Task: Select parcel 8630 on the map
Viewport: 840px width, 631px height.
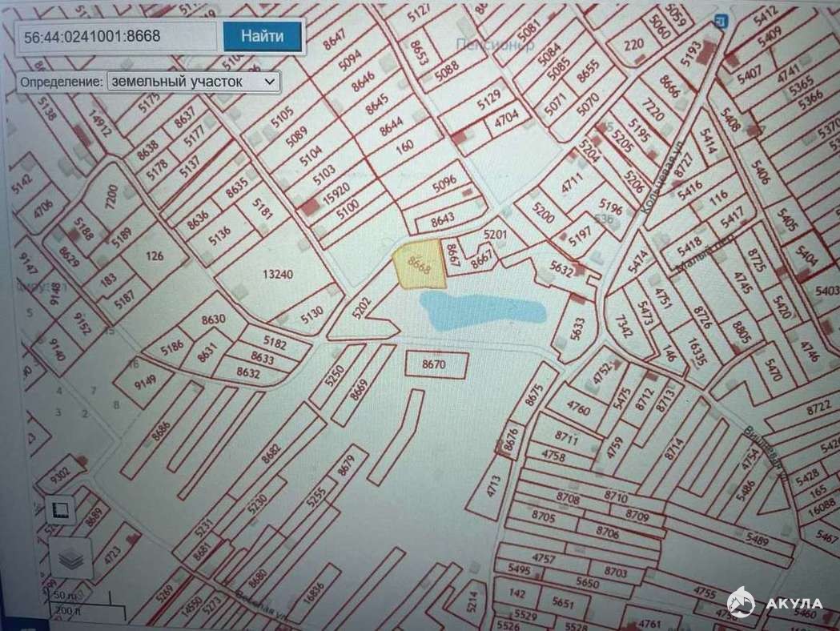Action: click(214, 320)
